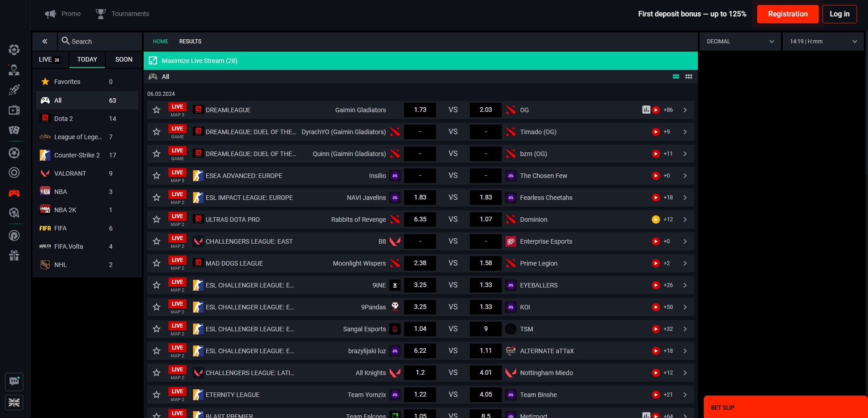Viewport: 868px width, 418px height.
Task: Expand All Knights vs Nottingham Miedo arrow
Action: 685,373
